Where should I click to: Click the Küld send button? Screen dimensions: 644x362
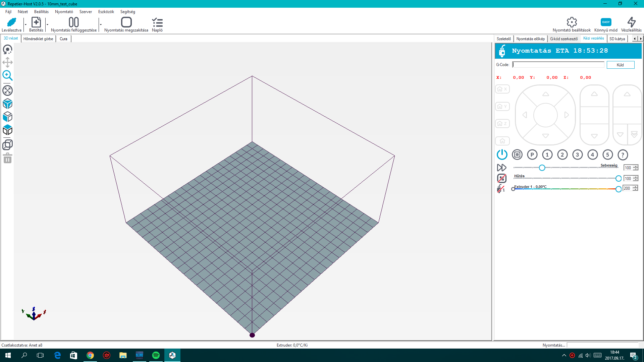620,65
